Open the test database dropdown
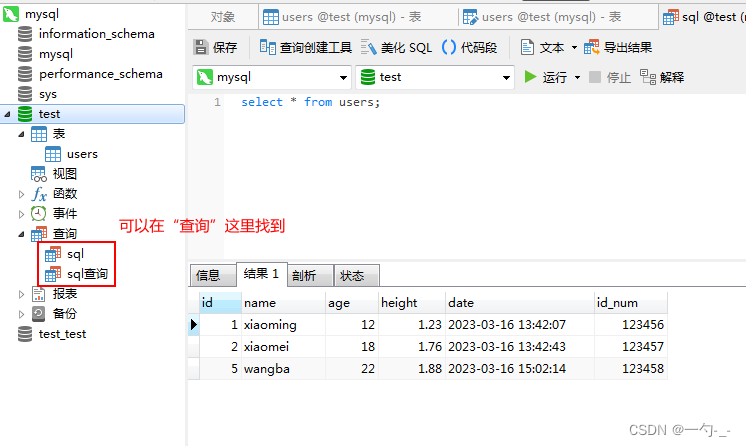Image resolution: width=746 pixels, height=446 pixels. pyautogui.click(x=506, y=77)
